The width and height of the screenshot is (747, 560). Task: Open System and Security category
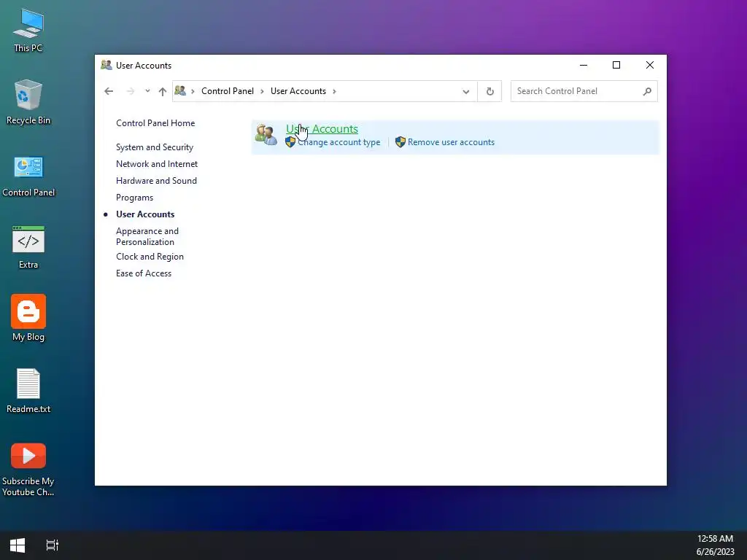(x=155, y=147)
